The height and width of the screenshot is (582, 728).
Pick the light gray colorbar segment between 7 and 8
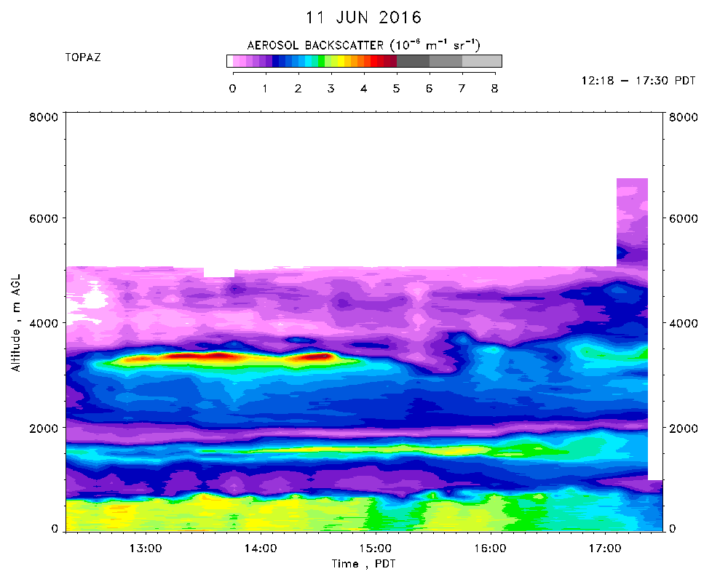point(482,61)
